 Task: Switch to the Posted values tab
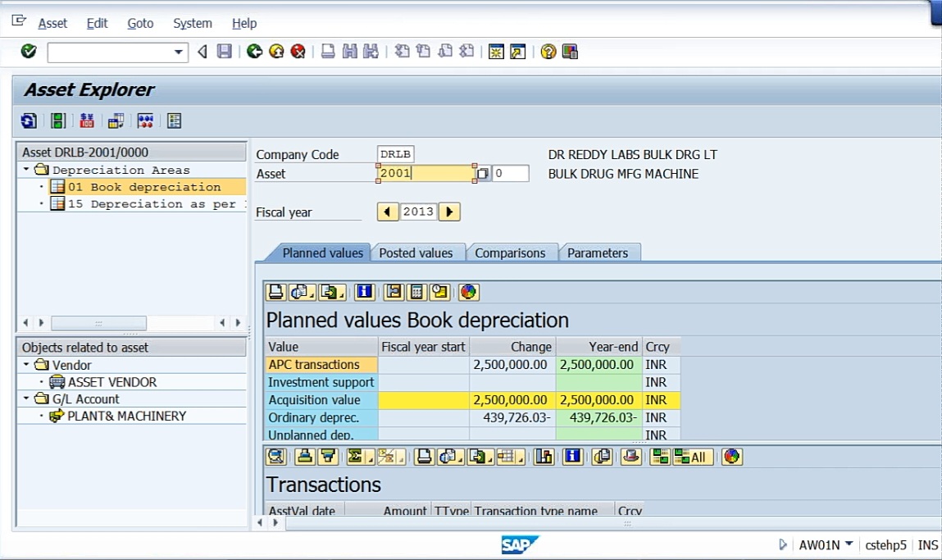click(416, 253)
